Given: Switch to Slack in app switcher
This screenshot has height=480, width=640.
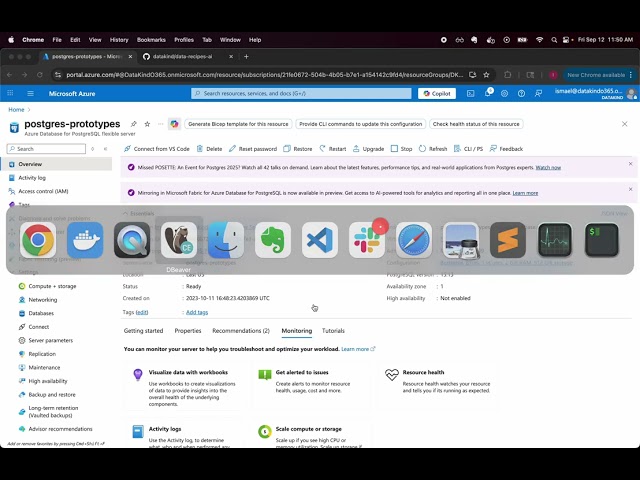Looking at the screenshot, I should (367, 240).
